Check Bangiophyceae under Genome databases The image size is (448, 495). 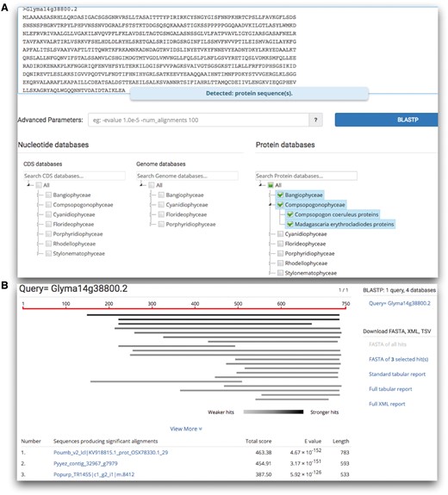161,195
